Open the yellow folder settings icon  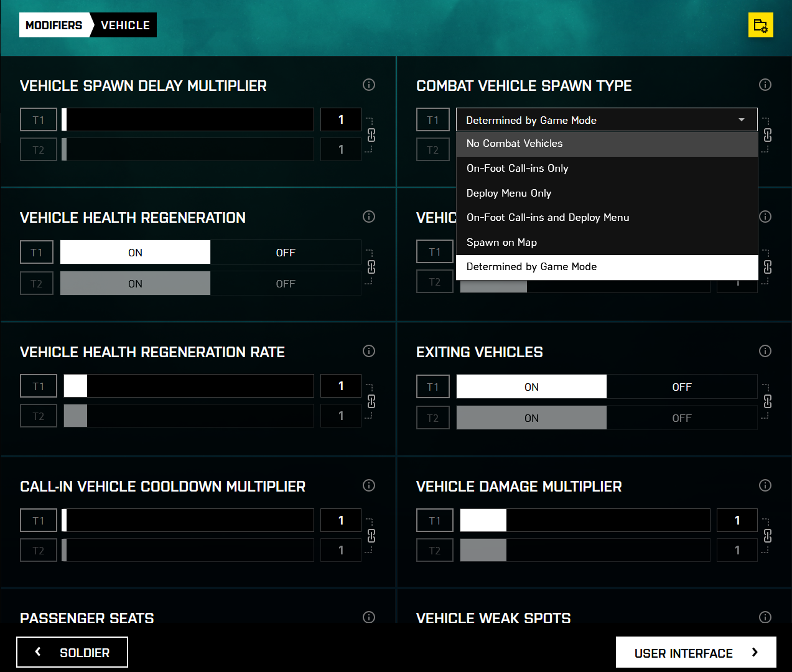coord(760,25)
